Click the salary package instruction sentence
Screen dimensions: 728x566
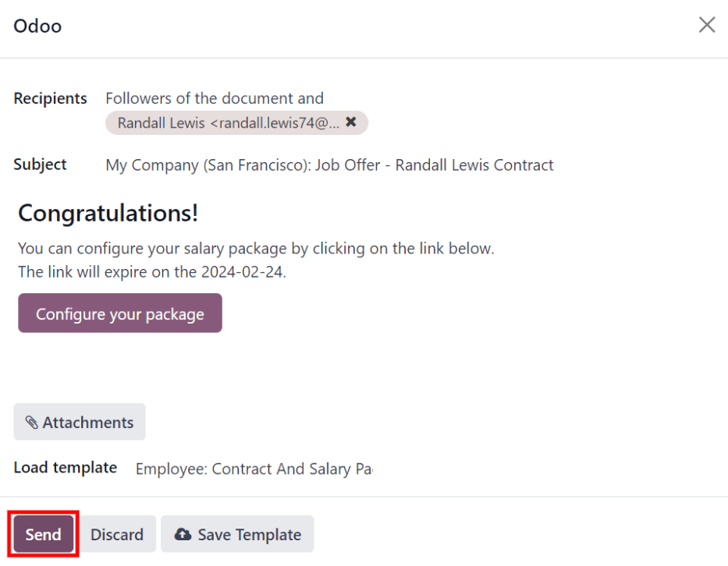tap(256, 249)
